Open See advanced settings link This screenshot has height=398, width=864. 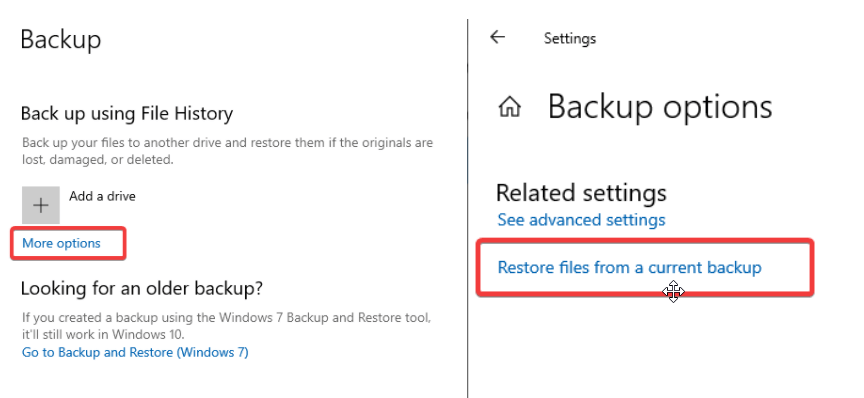(x=581, y=219)
